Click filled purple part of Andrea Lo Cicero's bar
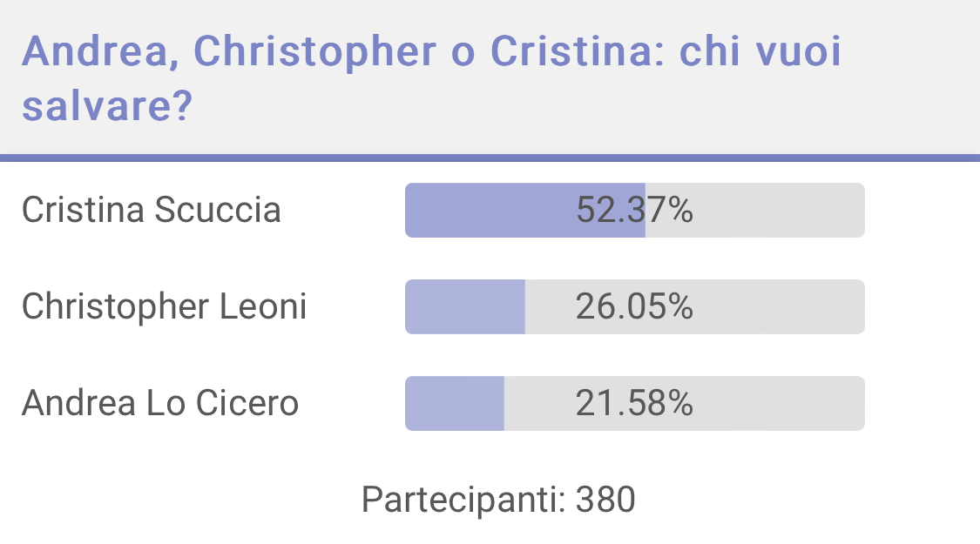Image resolution: width=980 pixels, height=544 pixels. [x=455, y=404]
